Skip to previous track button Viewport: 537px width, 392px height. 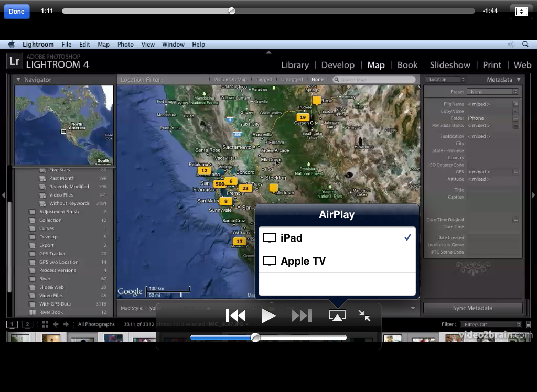(235, 315)
